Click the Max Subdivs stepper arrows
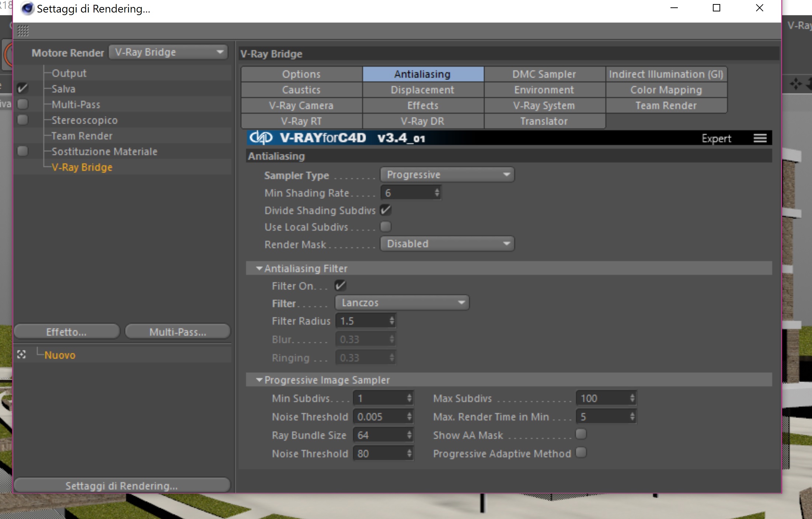 click(x=632, y=398)
